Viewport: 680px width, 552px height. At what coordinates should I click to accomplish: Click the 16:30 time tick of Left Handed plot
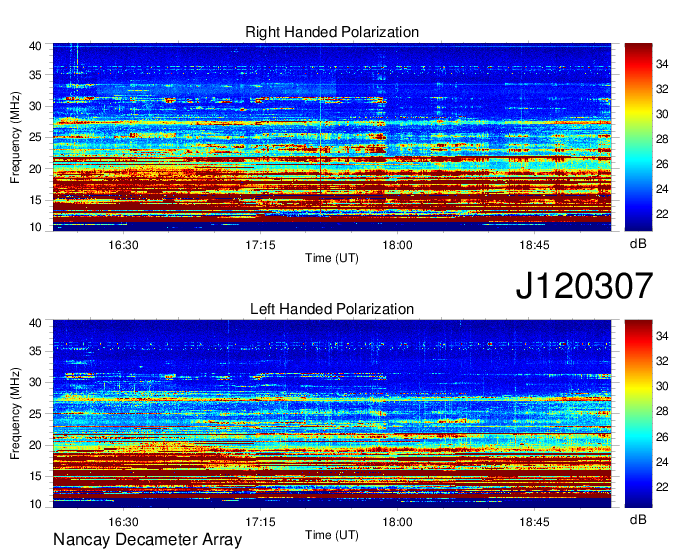pos(123,522)
